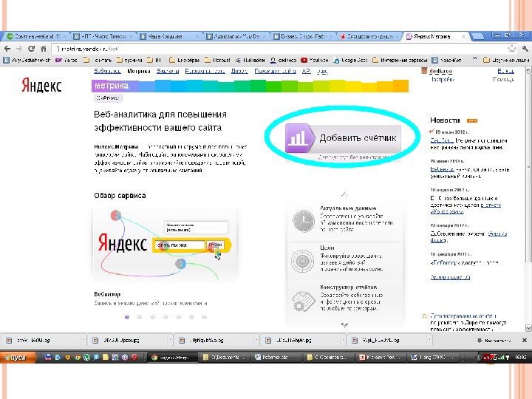Screen dimensions: 532x399
Task: Open the Настройка link under username
Action: [x=443, y=79]
